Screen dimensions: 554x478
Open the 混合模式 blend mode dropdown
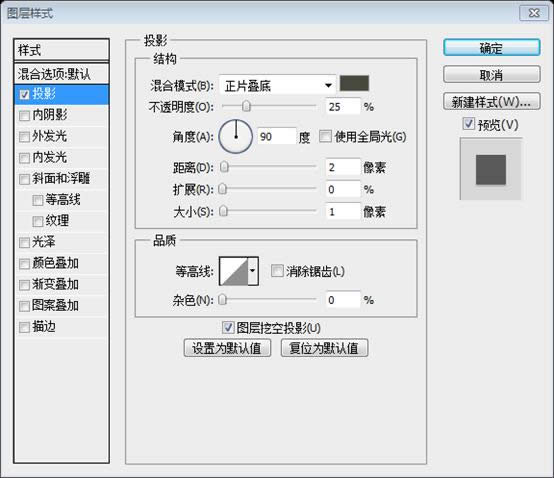pos(277,85)
